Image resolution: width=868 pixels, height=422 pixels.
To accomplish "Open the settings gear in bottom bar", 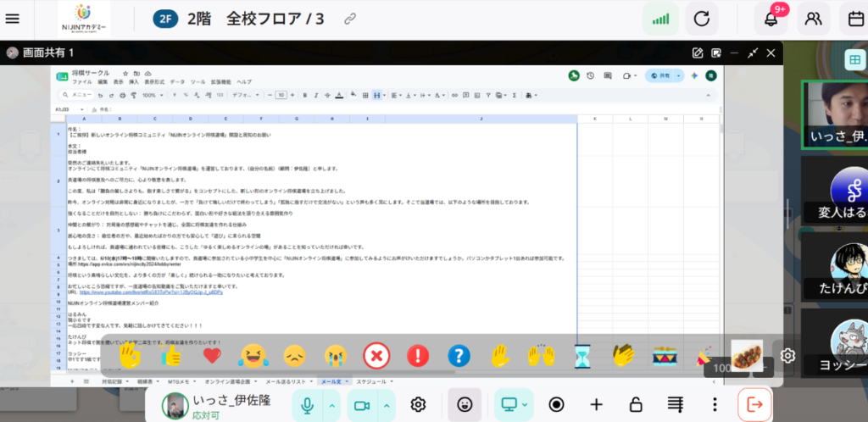I will coord(418,405).
